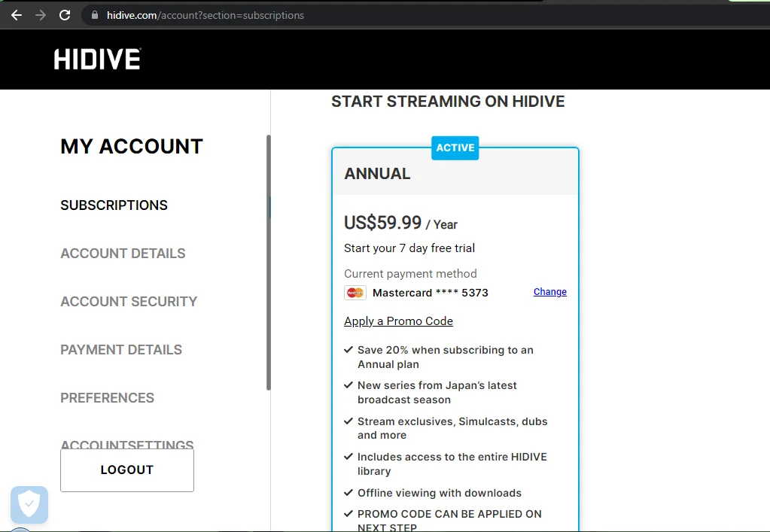Click 'Start your 7 day free trial' text

point(409,248)
